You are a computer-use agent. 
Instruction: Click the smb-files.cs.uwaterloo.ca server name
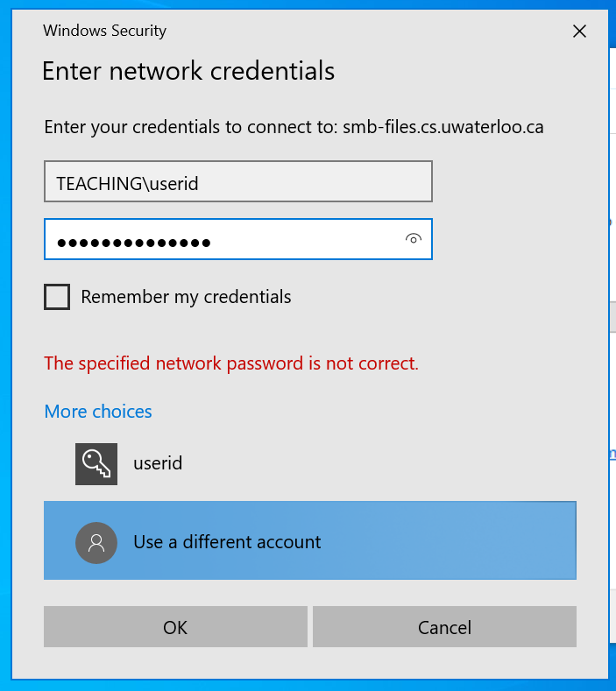coord(443,127)
